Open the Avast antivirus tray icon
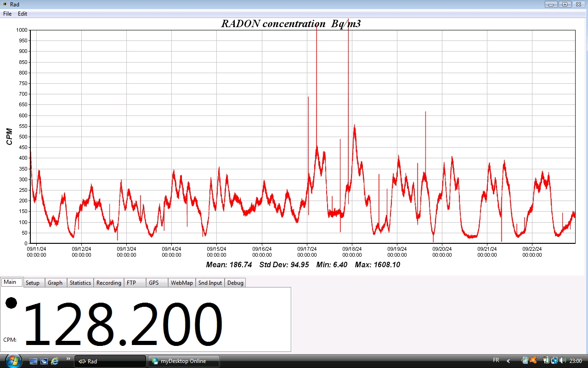The height and width of the screenshot is (368, 588). coord(533,361)
